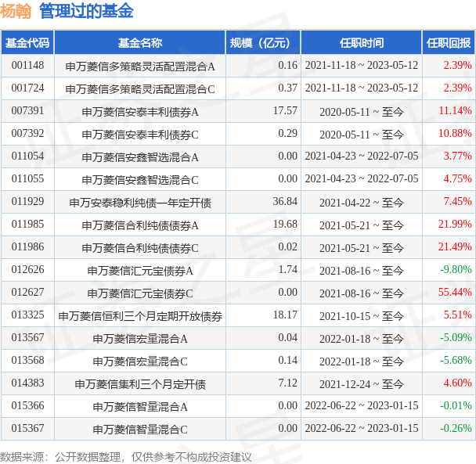This screenshot has width=476, height=464.
Task: Open 申万菱信安泰丰利债券C fund
Action: (x=140, y=134)
